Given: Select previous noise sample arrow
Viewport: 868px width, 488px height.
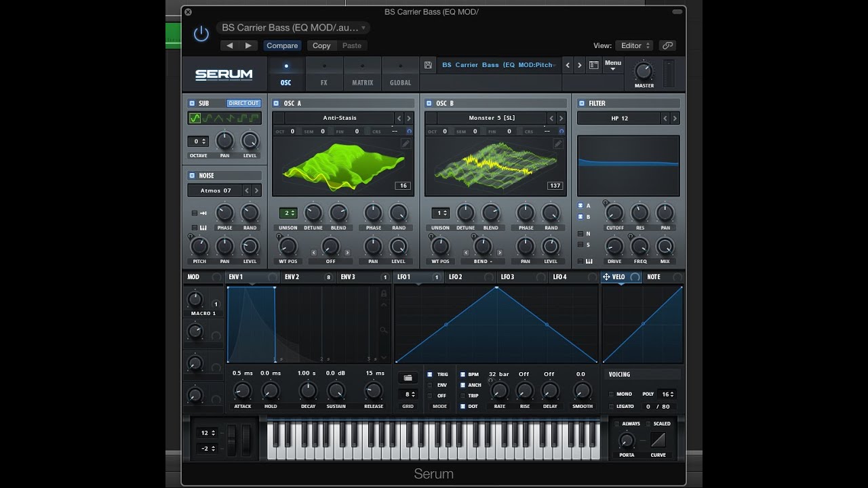Looking at the screenshot, I should (x=247, y=190).
